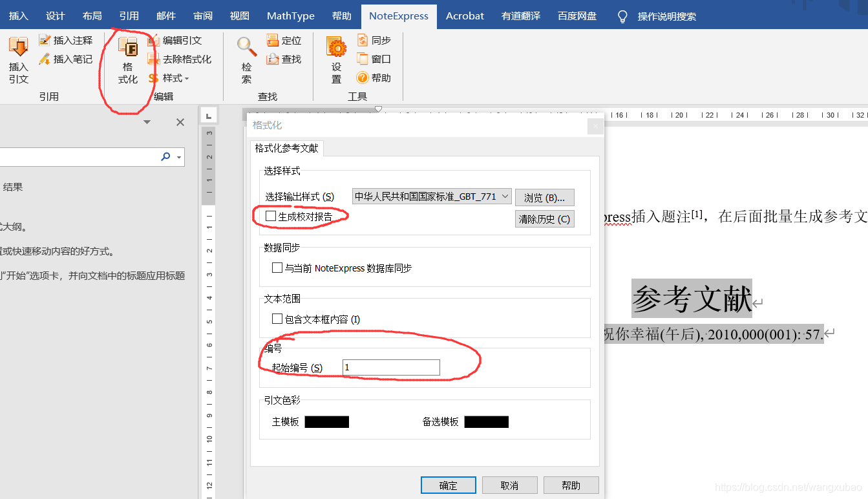This screenshot has width=868, height=499.
Task: Open the 检索 search icon
Action: pyautogui.click(x=246, y=48)
